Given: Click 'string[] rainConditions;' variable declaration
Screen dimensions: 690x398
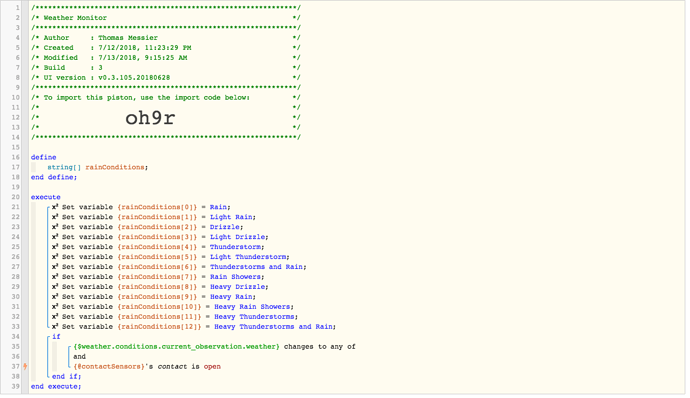Looking at the screenshot, I should [x=98, y=167].
